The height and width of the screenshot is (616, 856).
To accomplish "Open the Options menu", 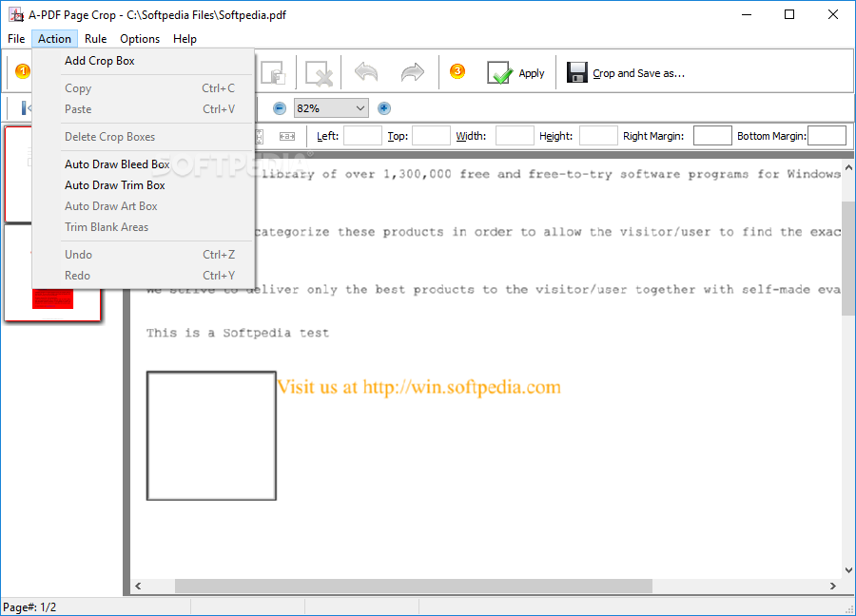I will click(140, 39).
